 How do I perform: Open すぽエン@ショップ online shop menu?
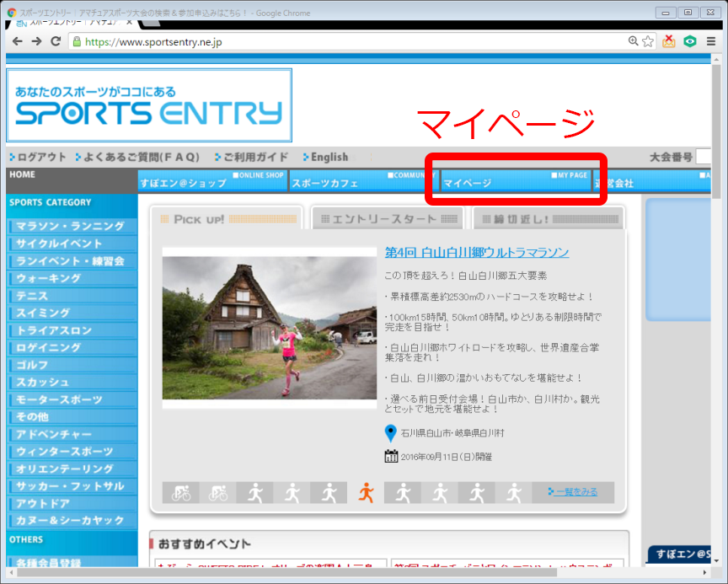point(212,180)
